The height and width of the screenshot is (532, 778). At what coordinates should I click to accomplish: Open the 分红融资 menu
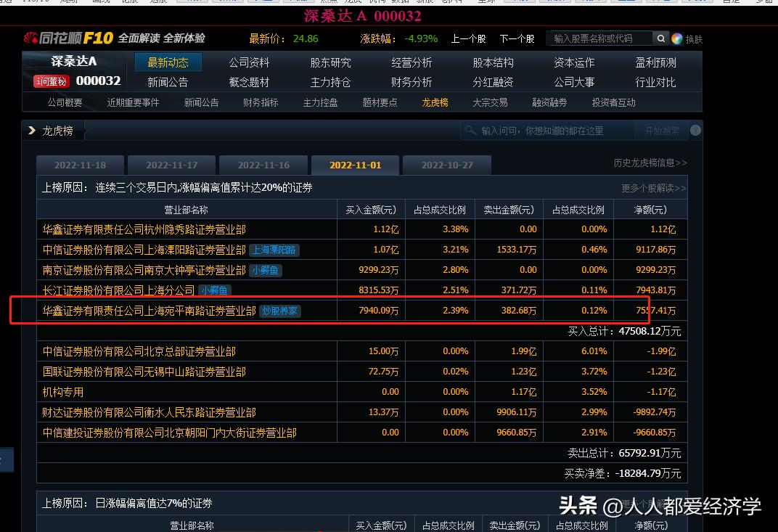[x=493, y=82]
